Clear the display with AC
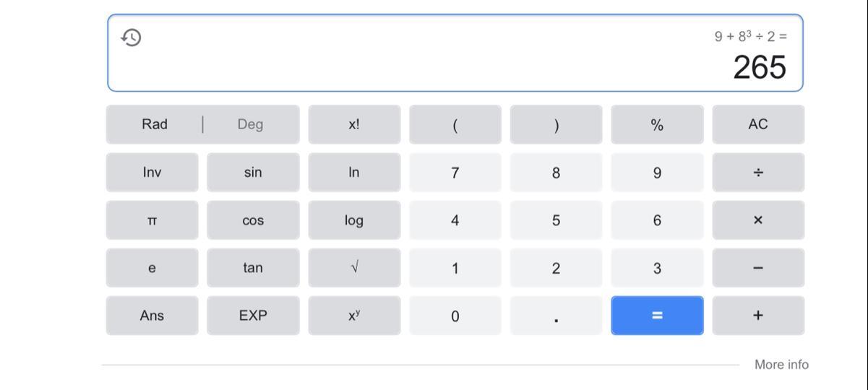Screen dimensions: 868x390 [x=757, y=124]
